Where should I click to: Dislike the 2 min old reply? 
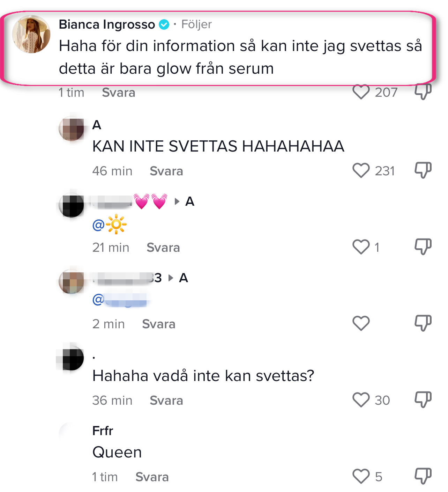click(x=423, y=323)
